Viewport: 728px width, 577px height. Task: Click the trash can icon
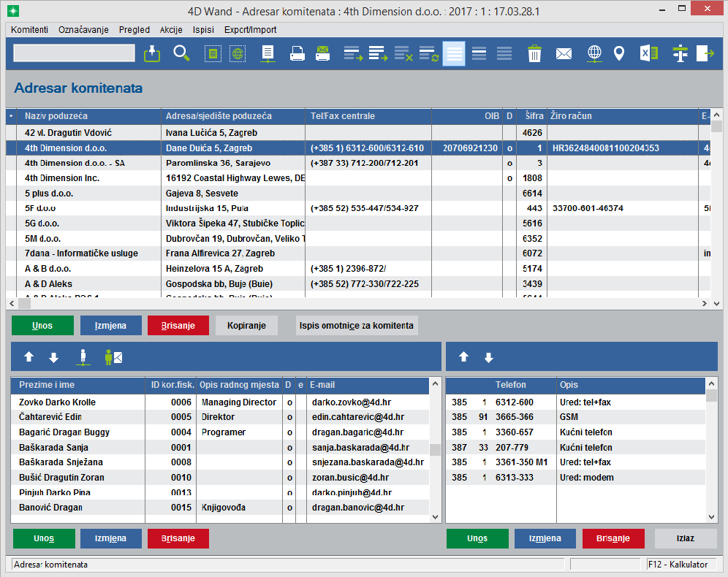(534, 53)
